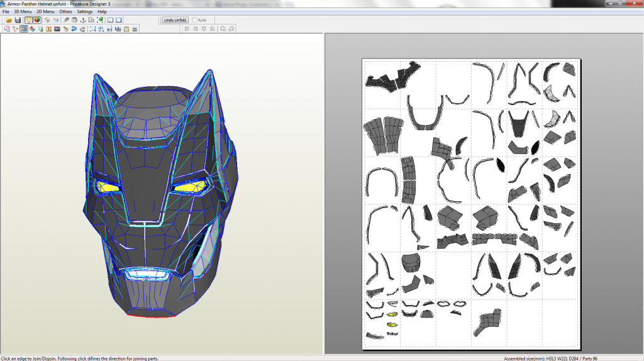Click the blue picture image tool icon
Screen dimensions: 644x361
(57, 29)
